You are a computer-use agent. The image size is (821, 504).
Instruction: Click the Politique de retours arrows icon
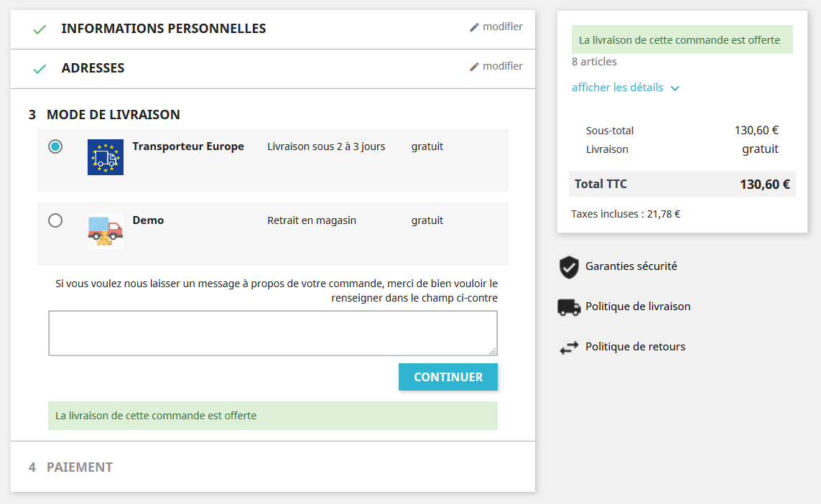pos(569,347)
